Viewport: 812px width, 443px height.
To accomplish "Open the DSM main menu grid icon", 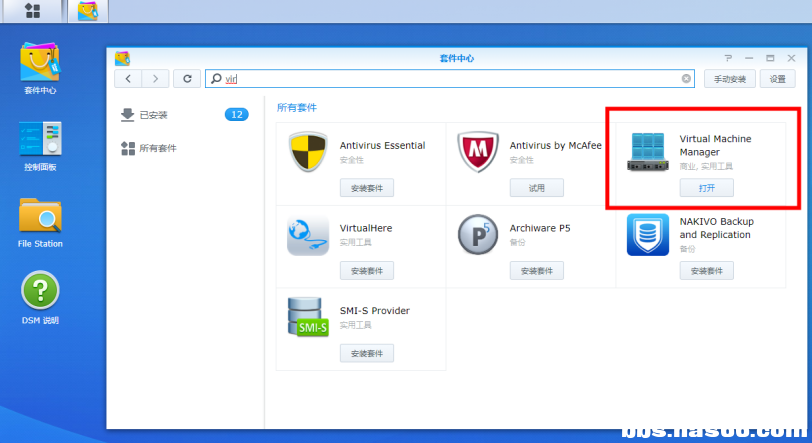I will [32, 11].
